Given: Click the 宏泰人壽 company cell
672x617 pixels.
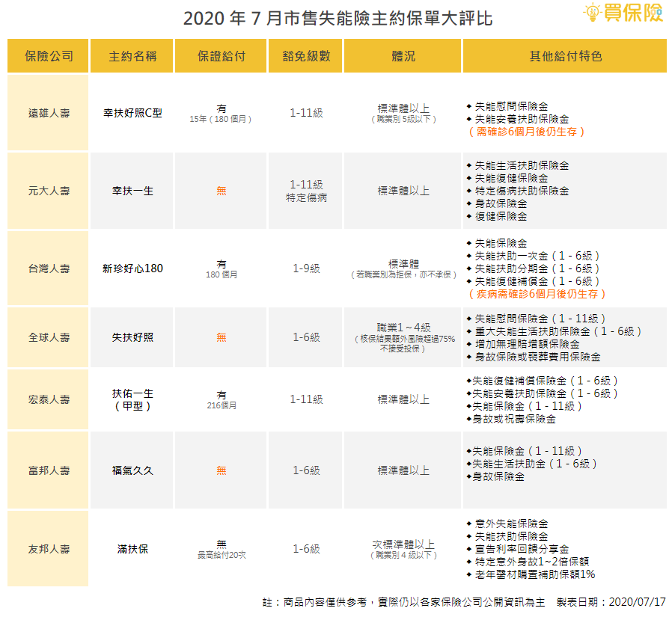Looking at the screenshot, I should tap(48, 399).
